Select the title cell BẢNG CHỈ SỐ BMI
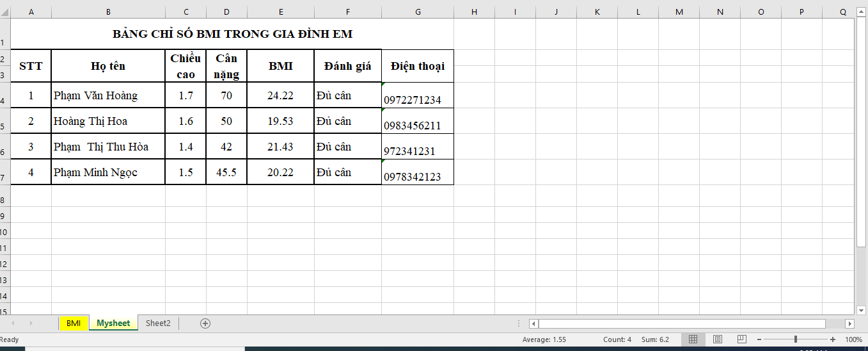This screenshot has width=868, height=351. point(232,34)
